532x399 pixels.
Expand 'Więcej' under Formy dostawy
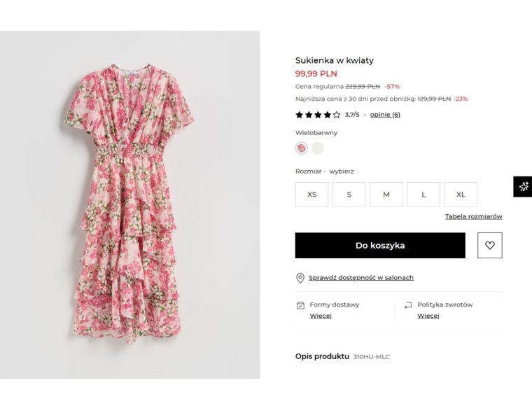tap(321, 316)
